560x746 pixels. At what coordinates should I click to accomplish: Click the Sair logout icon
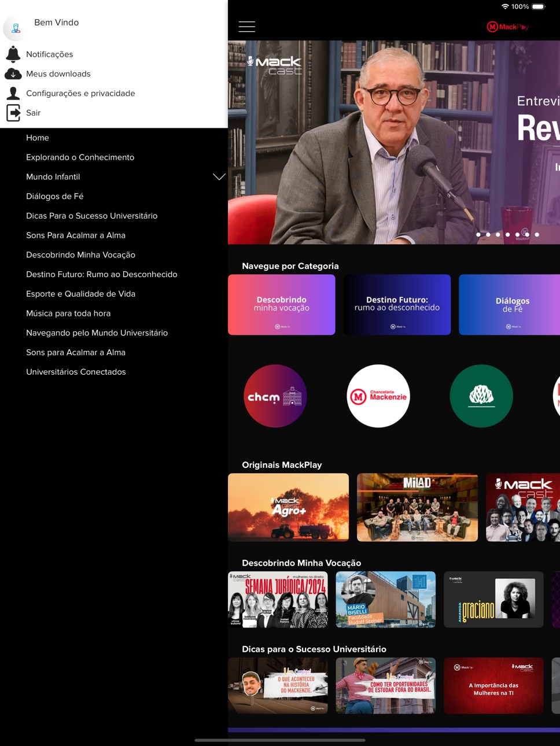pyautogui.click(x=13, y=113)
